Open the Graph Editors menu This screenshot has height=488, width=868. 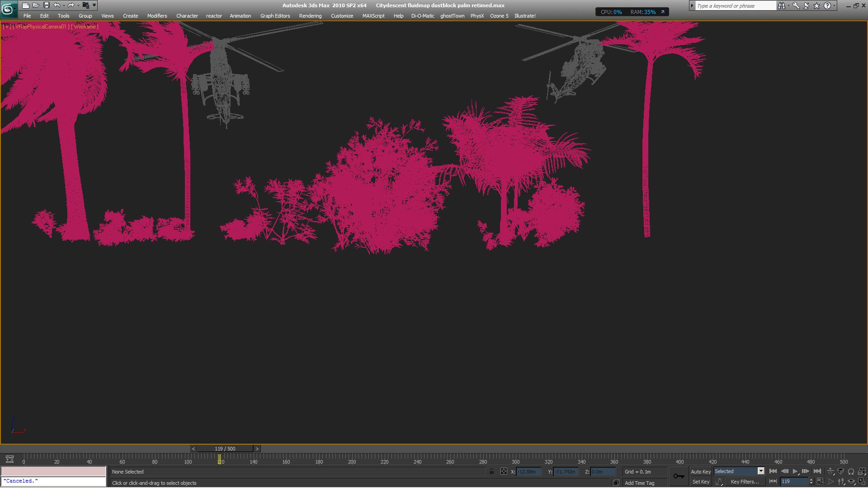[x=275, y=16]
